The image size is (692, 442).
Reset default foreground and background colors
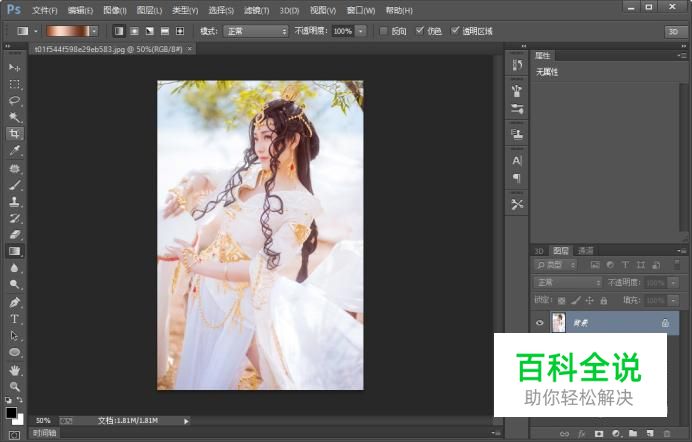8,400
